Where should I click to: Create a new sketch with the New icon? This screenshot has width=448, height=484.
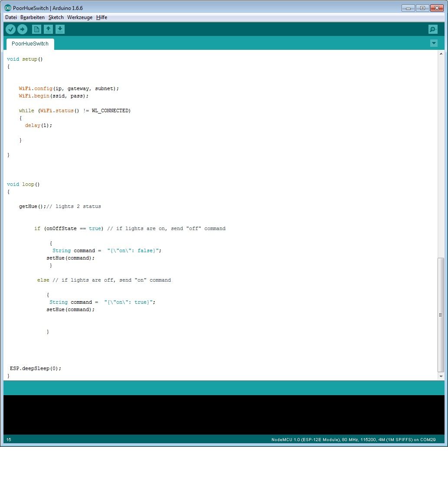pos(36,29)
